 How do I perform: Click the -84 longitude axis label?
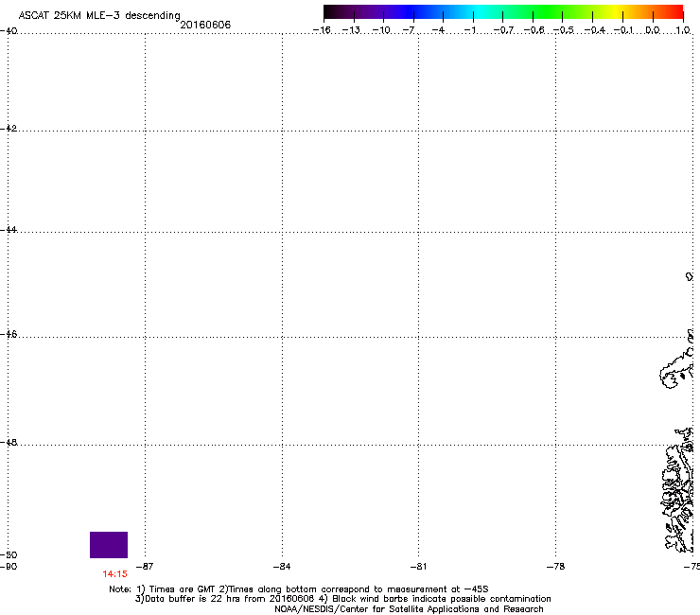point(282,567)
